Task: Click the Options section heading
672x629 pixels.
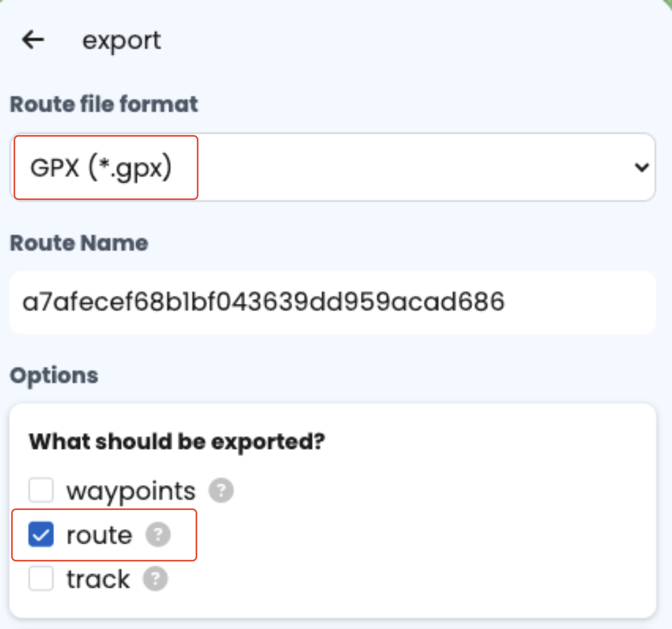Action: 54,375
